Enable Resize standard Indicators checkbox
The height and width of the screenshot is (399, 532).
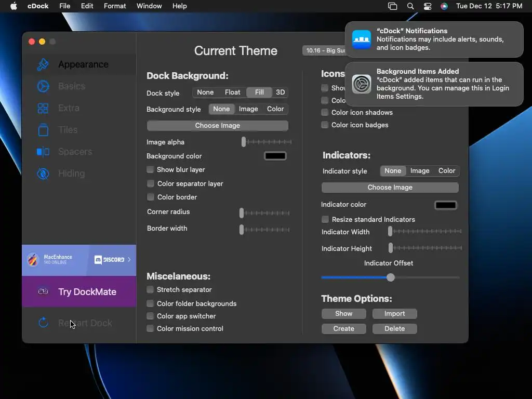(x=325, y=219)
